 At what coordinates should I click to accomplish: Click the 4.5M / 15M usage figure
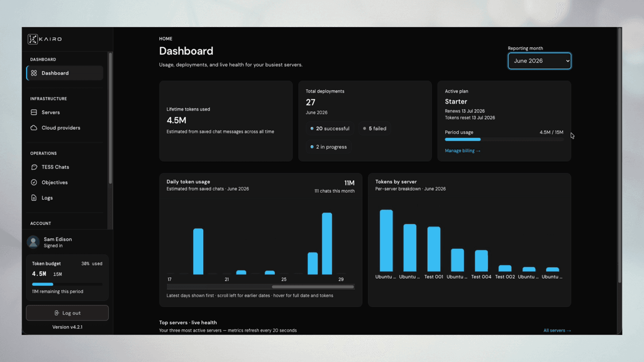(x=551, y=133)
